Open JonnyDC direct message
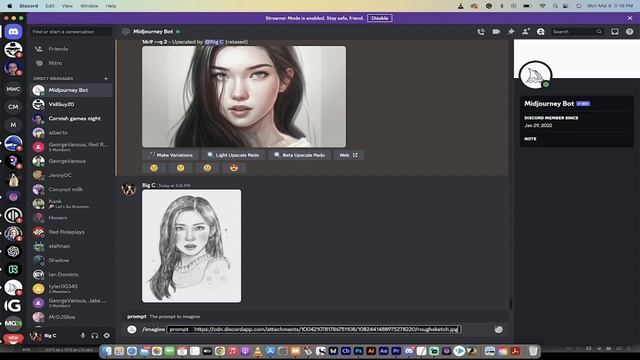 (71, 175)
